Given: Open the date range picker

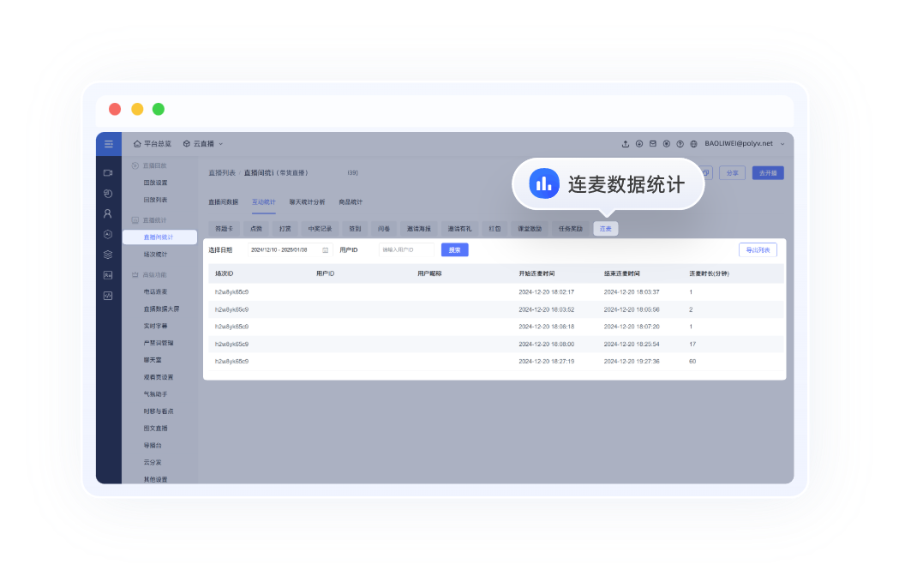Looking at the screenshot, I should (x=289, y=250).
